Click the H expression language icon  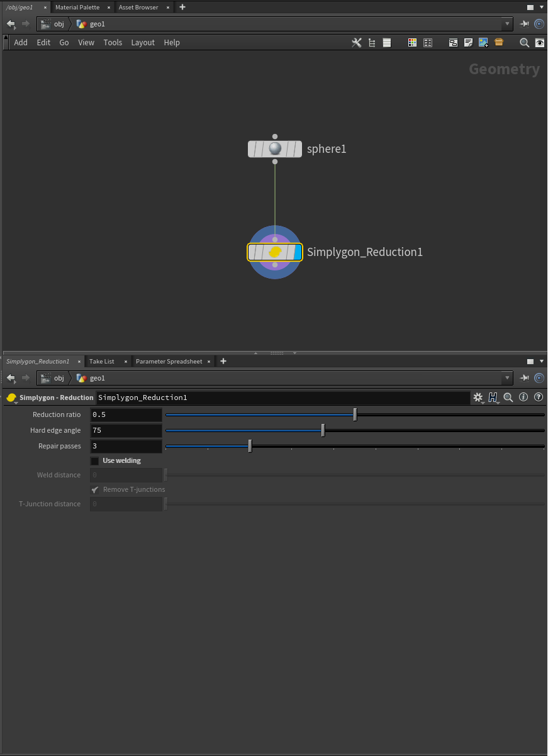click(x=493, y=397)
